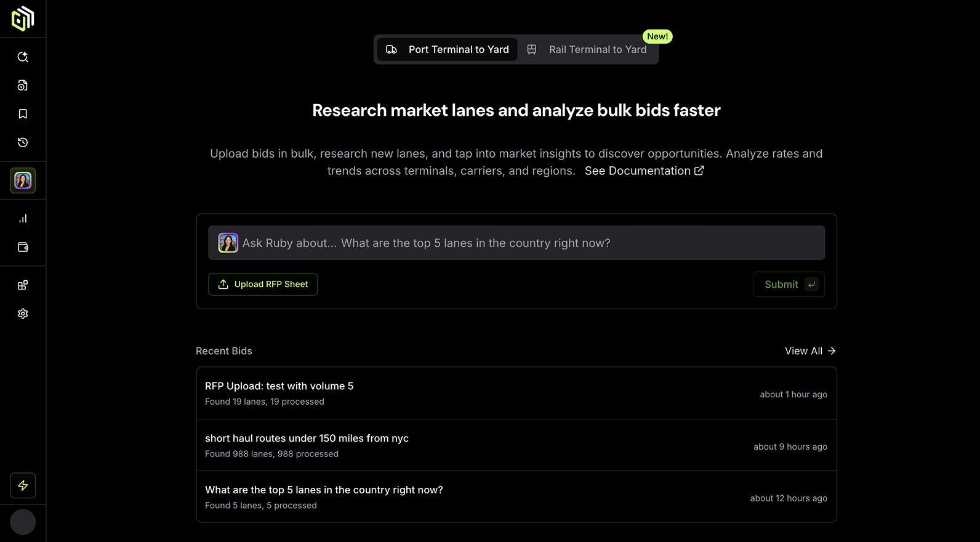This screenshot has width=980, height=542.
Task: Open the search sparkle icon in sidebar
Action: 23,57
